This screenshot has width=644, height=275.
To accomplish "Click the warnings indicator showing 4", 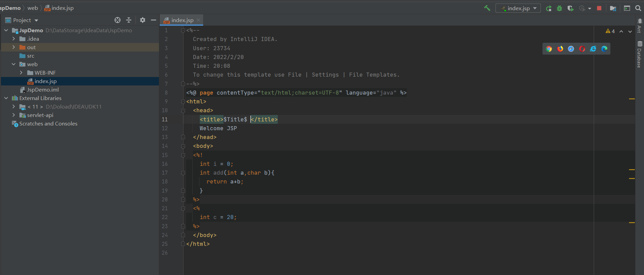I will tap(610, 31).
